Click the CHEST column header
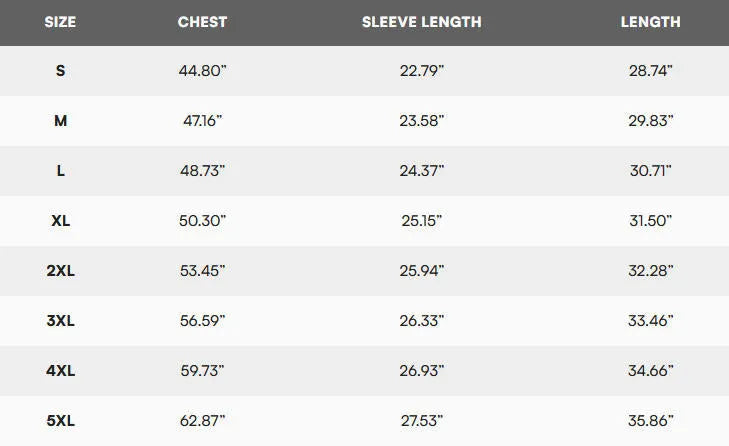 [202, 22]
